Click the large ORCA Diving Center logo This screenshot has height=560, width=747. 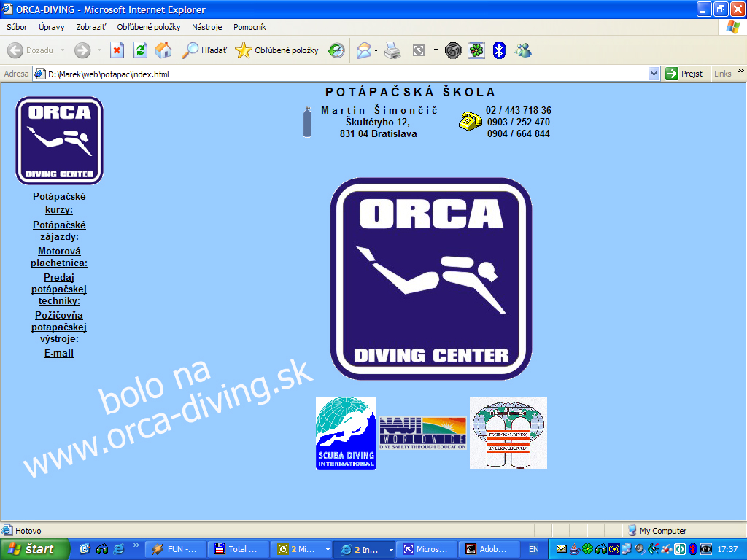tap(431, 279)
